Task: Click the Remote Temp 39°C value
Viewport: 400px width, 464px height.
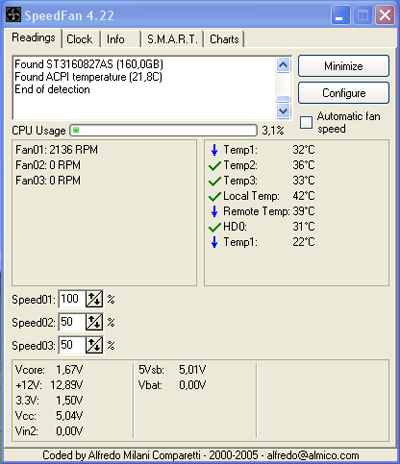Action: 304,211
